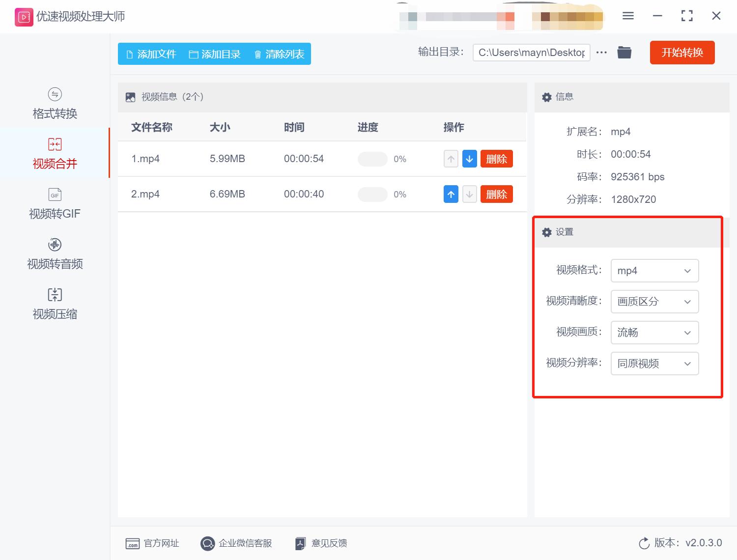Open the output folder browser icon

(x=624, y=52)
